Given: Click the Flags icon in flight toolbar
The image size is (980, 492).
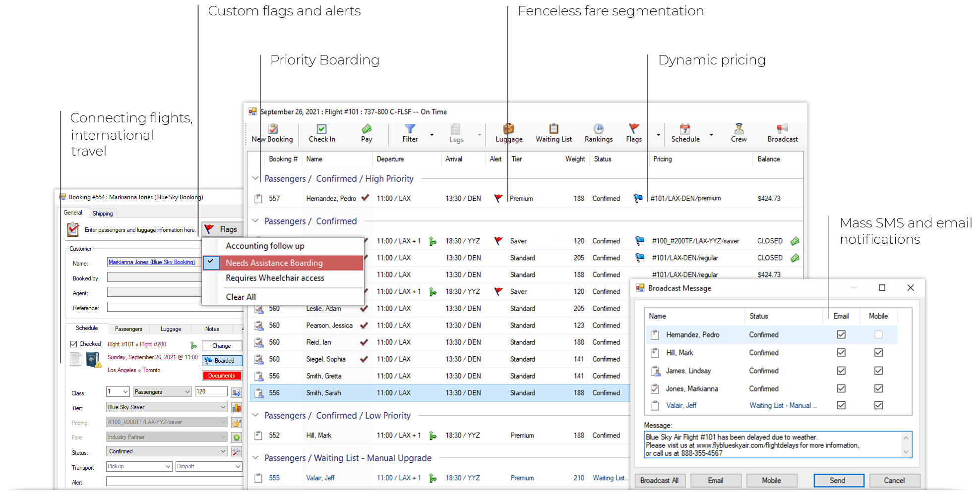Looking at the screenshot, I should click(634, 129).
